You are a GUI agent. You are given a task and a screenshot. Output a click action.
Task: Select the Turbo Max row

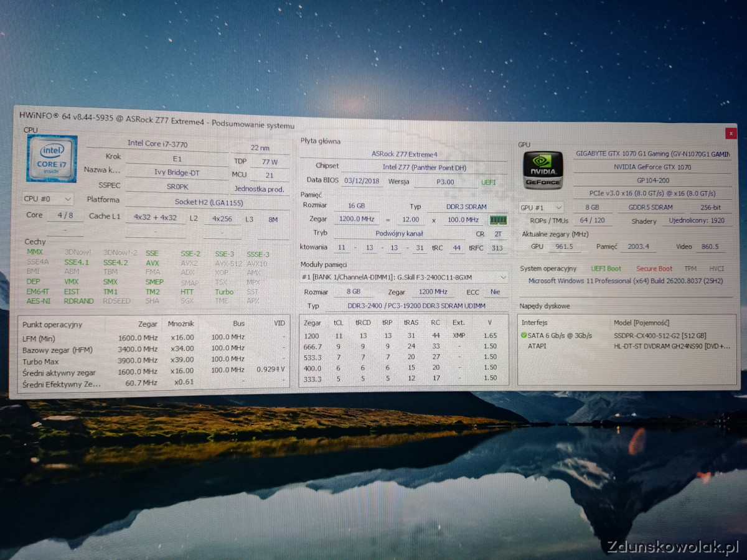point(153,361)
